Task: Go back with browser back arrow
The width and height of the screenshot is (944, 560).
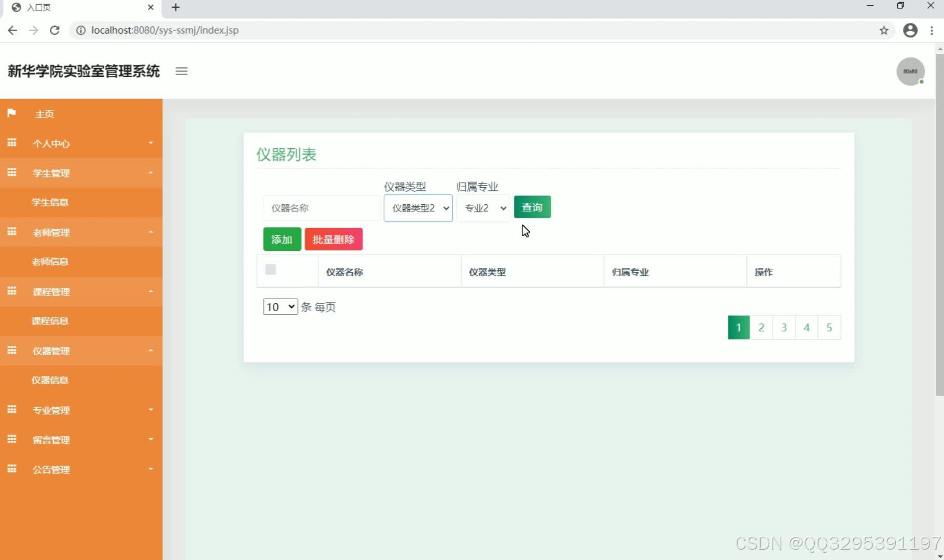Action: click(12, 30)
